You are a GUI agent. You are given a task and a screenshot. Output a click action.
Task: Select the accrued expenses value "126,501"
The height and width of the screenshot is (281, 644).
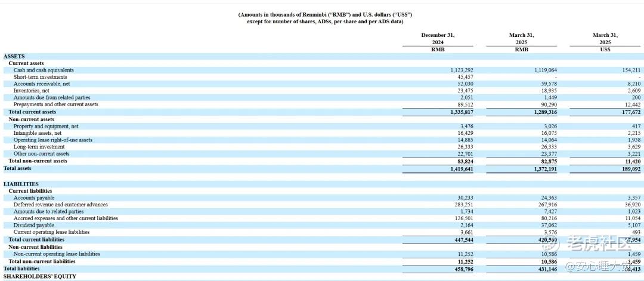pos(464,218)
